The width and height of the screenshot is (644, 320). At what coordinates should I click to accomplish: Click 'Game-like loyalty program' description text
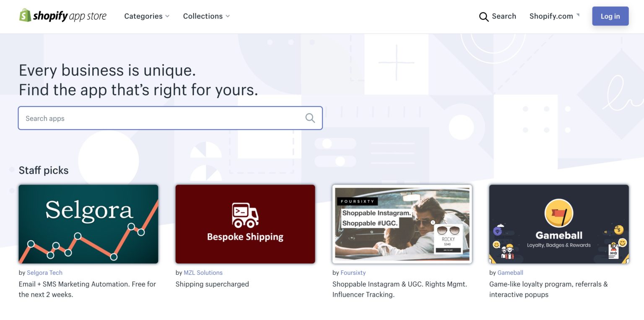coord(548,289)
